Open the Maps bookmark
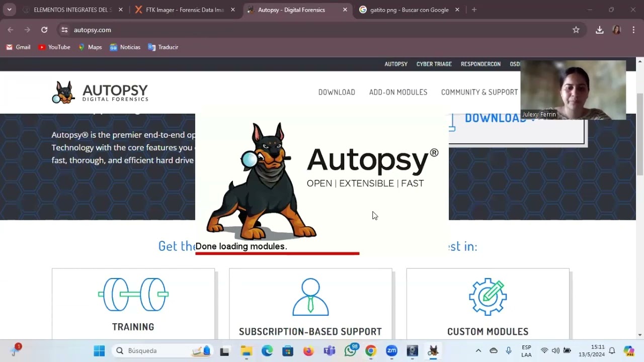Image resolution: width=644 pixels, height=362 pixels. [90, 47]
